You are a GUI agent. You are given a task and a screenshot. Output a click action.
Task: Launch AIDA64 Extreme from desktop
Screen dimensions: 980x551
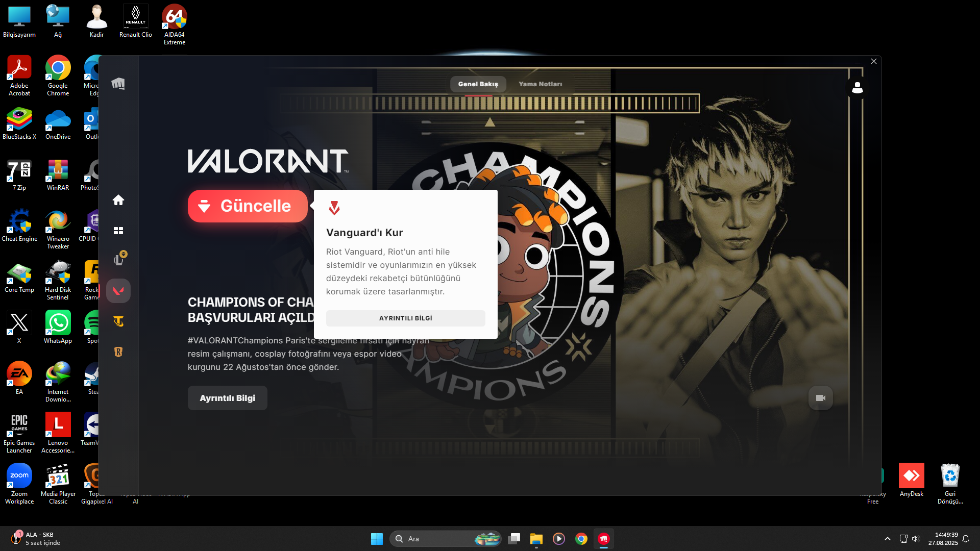point(175,26)
